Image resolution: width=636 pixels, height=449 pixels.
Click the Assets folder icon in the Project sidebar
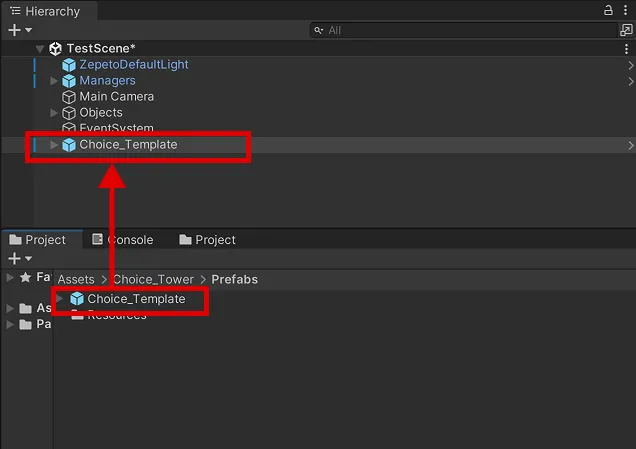(26, 309)
